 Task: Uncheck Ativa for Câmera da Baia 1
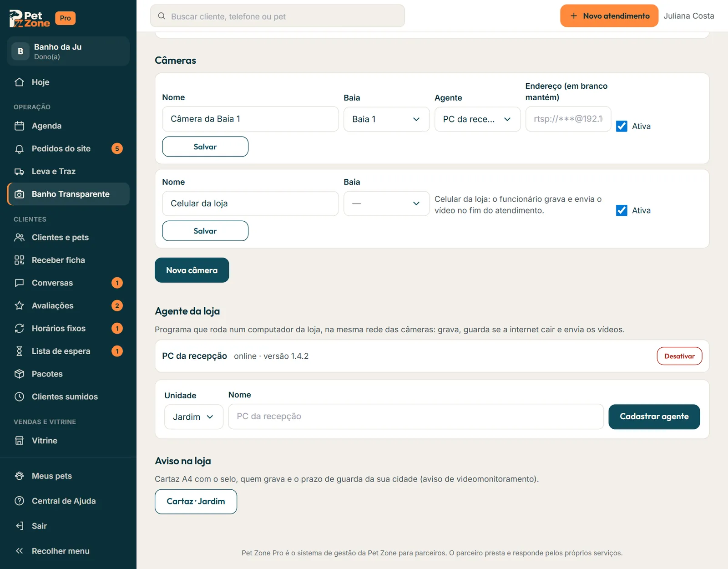pyautogui.click(x=622, y=126)
